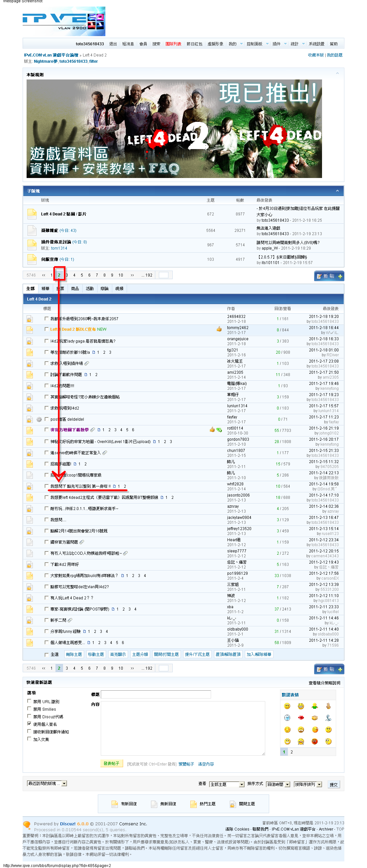Image resolution: width=367 pixels, height=868 pixels.
Task: Enable 禁用 Discuz!代碼 checkbox
Action: coord(29,716)
